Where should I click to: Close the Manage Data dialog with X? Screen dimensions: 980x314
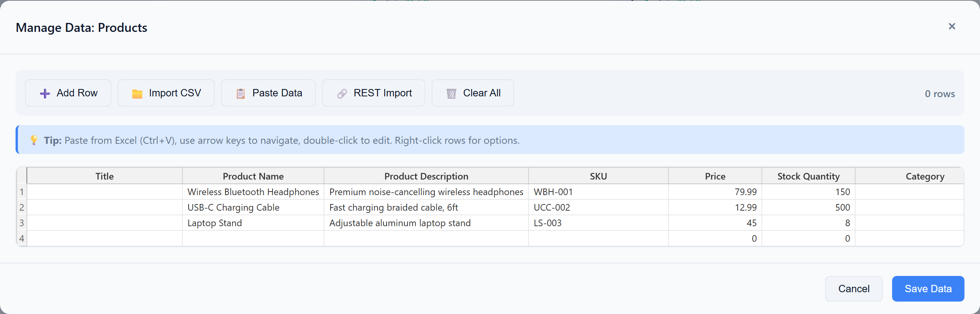(952, 26)
